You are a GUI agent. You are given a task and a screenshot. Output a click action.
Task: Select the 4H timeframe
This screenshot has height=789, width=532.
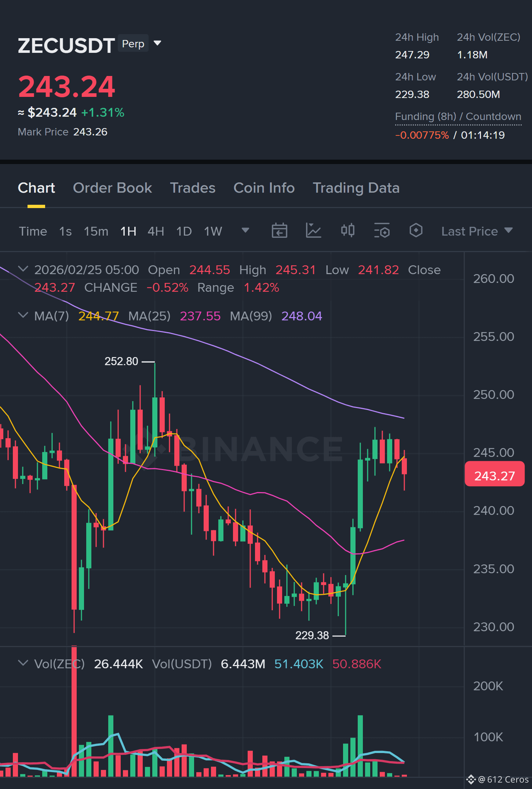click(x=156, y=232)
